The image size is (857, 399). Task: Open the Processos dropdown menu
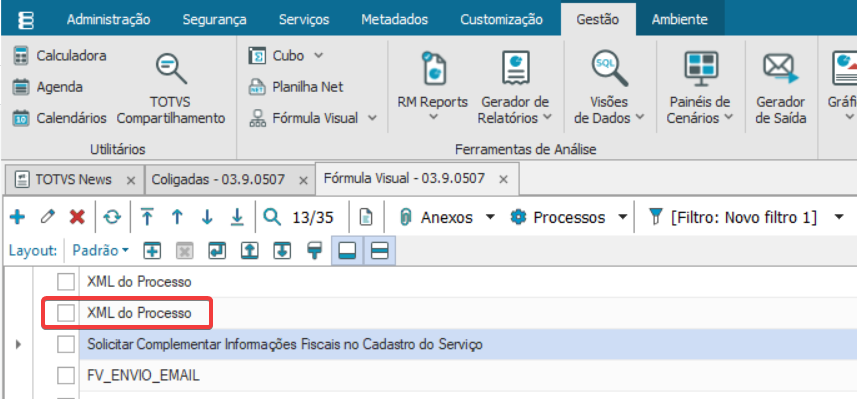(622, 218)
